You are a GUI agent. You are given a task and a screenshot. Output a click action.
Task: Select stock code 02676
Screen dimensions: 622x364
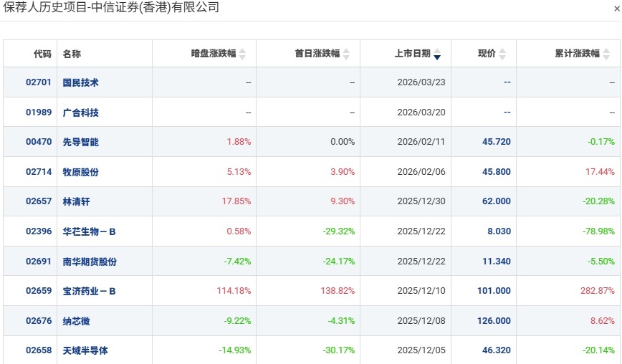coord(39,321)
